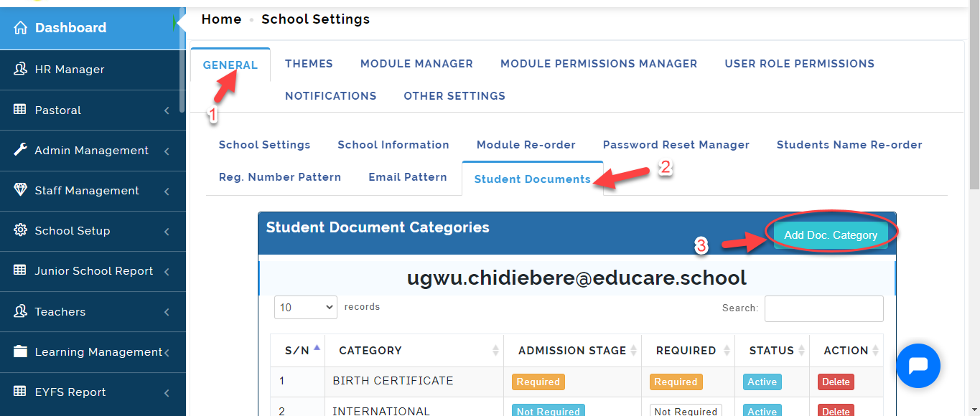Toggle Required status for Birth Certificate
The width and height of the screenshot is (980, 416).
(x=676, y=382)
